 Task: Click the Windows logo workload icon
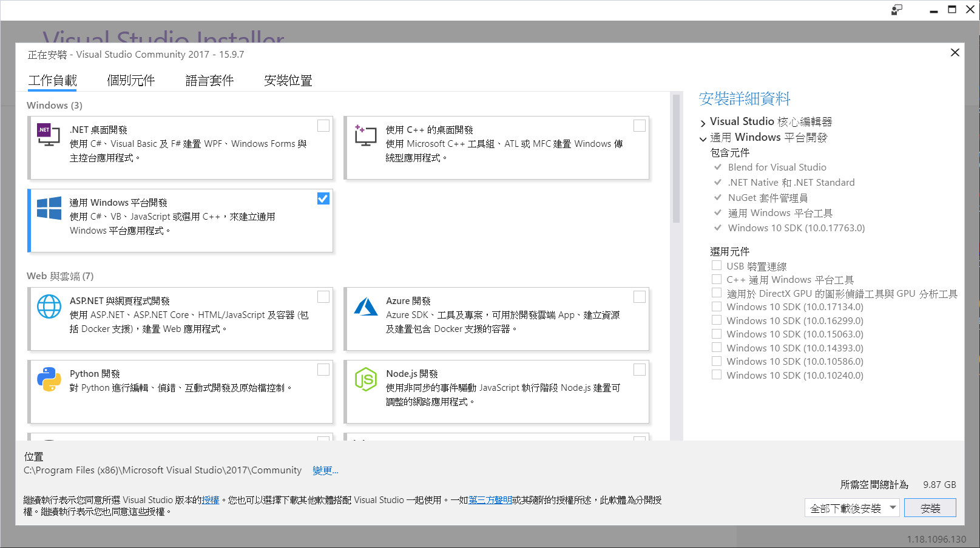pyautogui.click(x=49, y=208)
